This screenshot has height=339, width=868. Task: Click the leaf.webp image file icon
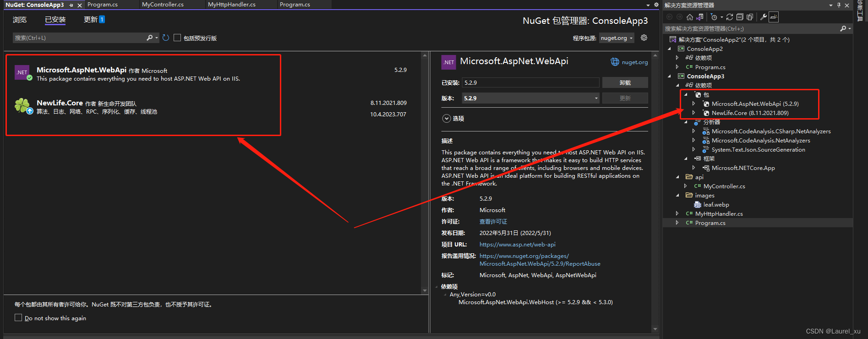tap(698, 205)
